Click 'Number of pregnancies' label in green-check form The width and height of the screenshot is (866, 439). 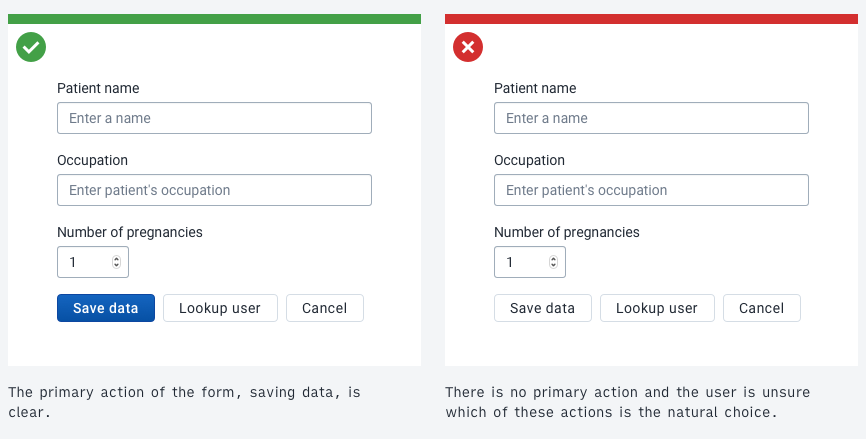(130, 232)
